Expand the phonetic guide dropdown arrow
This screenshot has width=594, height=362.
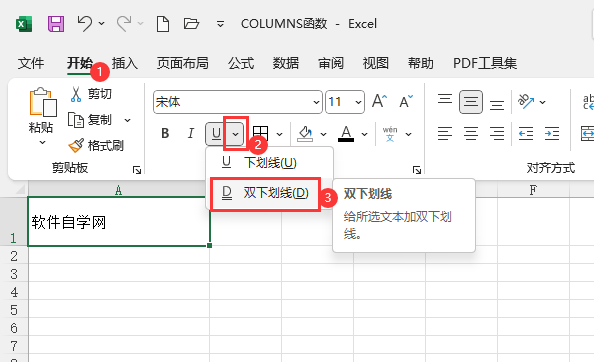pos(408,134)
